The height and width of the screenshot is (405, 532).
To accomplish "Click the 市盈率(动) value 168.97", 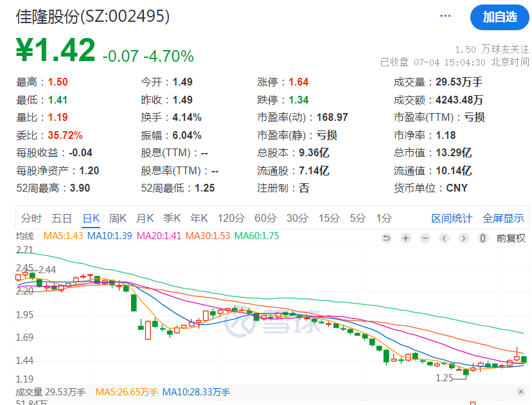I will (332, 118).
